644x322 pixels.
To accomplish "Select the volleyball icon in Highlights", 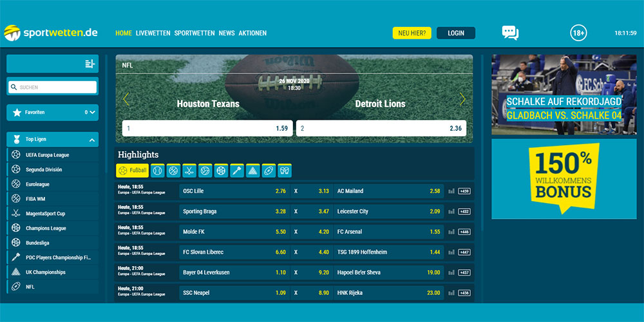I will click(205, 171).
